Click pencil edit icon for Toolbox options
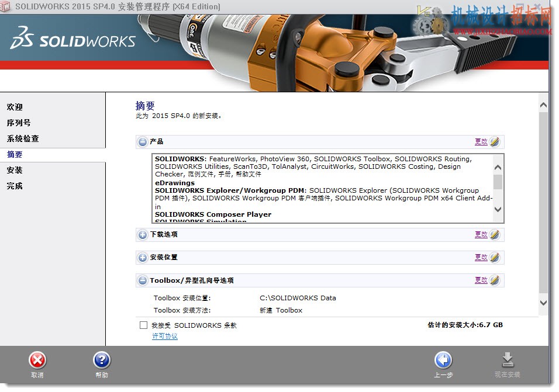This screenshot has width=559, height=392. pos(495,280)
